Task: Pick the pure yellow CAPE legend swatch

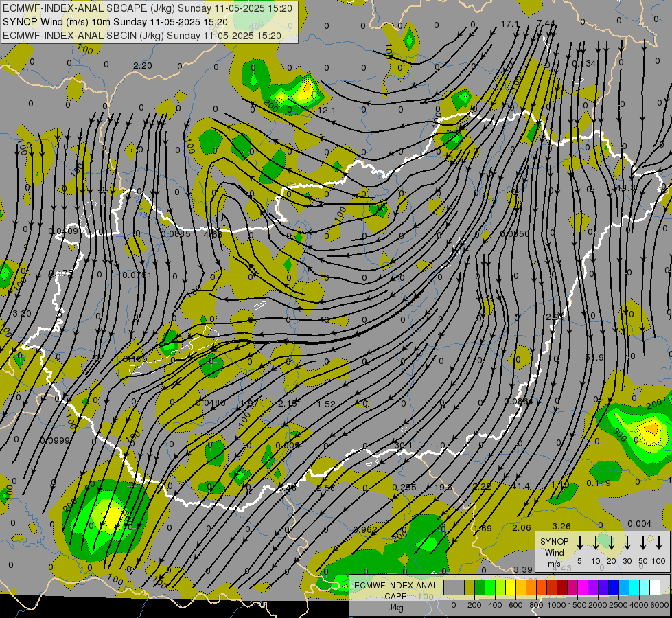Action: click(x=511, y=587)
